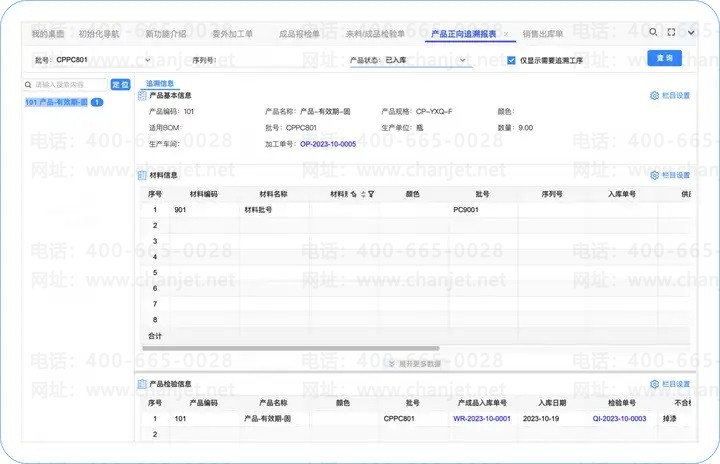The width and height of the screenshot is (720, 464).
Task: Toggle fullscreen with the expand icon
Action: (671, 32)
